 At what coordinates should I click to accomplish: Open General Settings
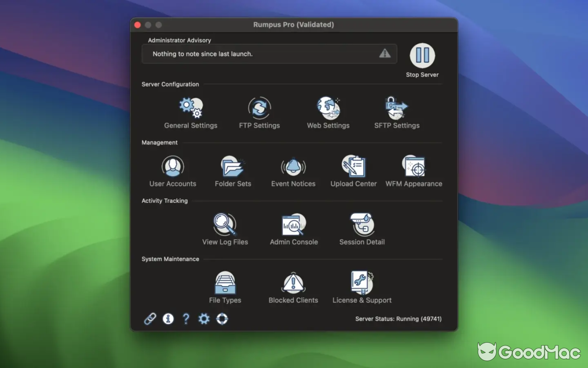(191, 110)
